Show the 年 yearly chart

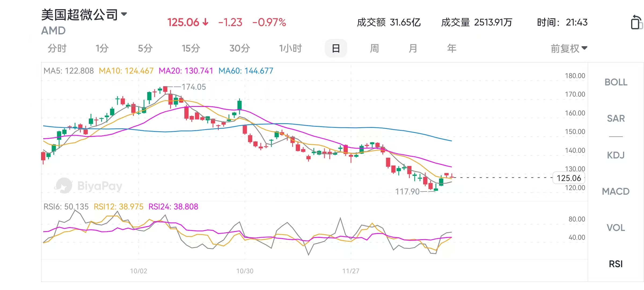(452, 49)
